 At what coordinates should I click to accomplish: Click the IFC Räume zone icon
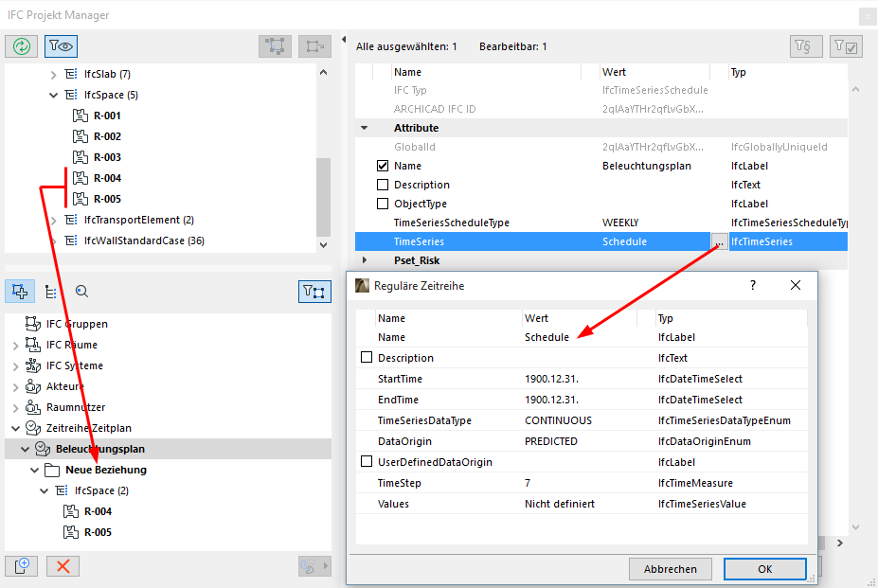click(x=33, y=345)
